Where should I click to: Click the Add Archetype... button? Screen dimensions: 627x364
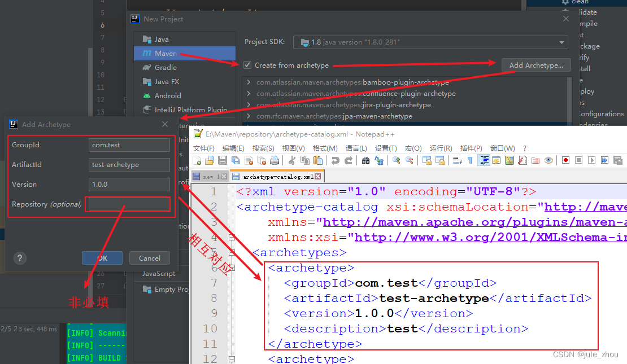536,65
